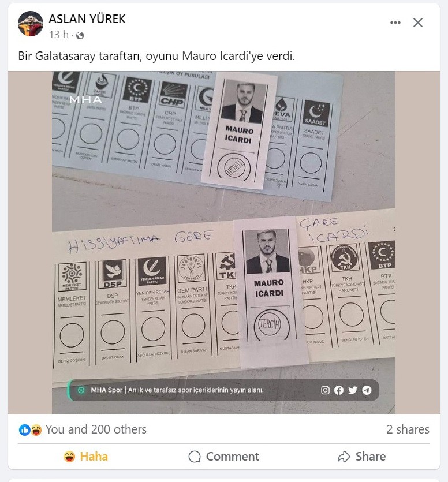Click the Share button
The image size is (448, 482).
coord(361,457)
